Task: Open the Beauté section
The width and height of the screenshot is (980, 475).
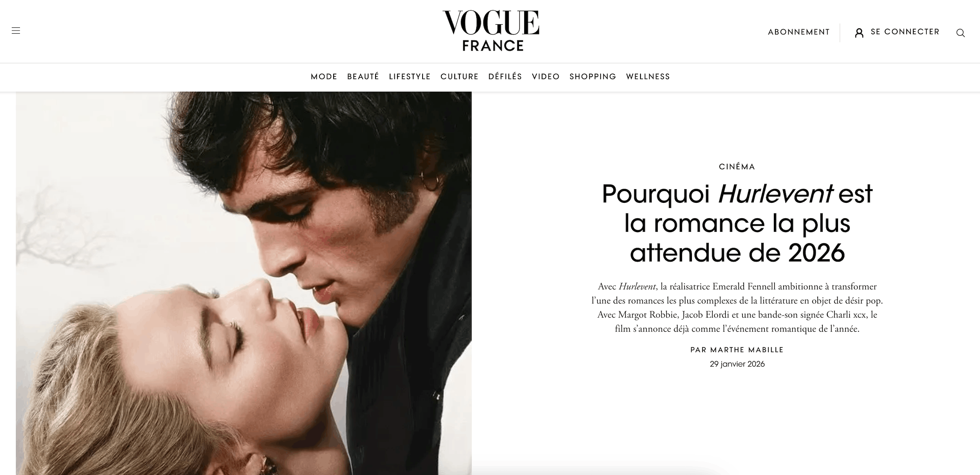Action: tap(363, 77)
